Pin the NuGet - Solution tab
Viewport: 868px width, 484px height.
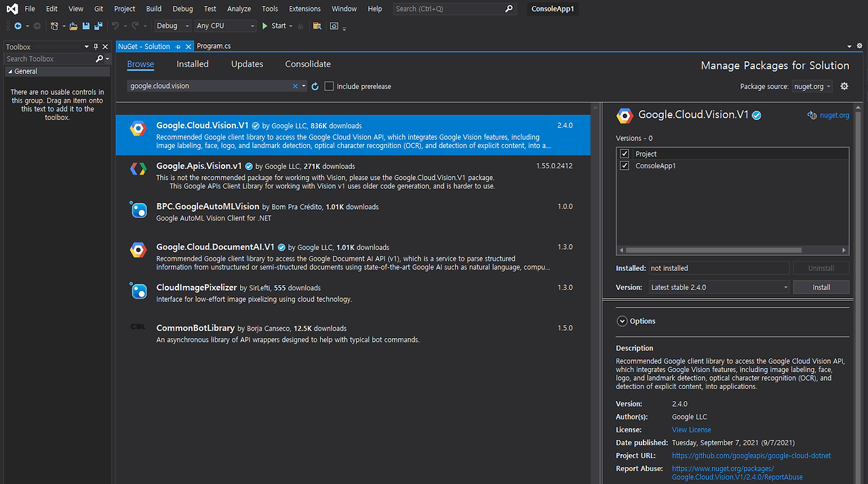click(178, 47)
